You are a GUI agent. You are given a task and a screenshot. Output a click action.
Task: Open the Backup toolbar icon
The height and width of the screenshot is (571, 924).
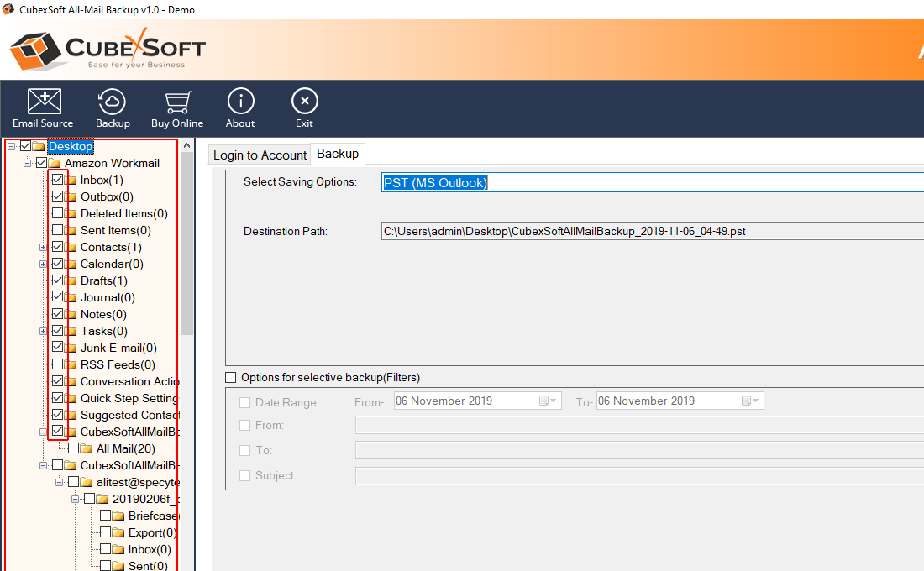113,102
